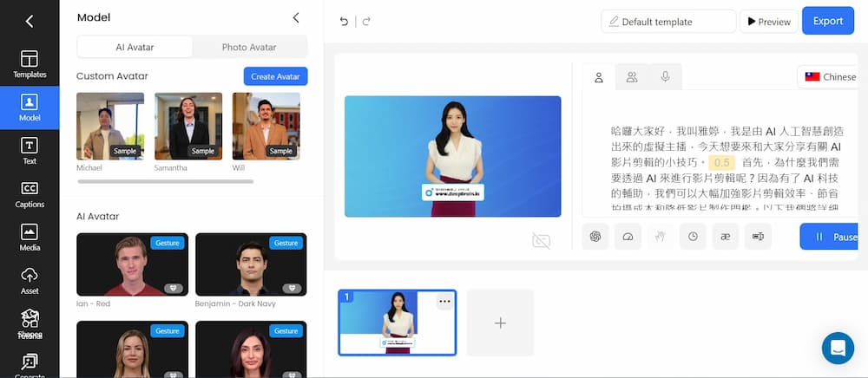Select the Michael sample avatar
Screen dimensions: 868x378
110,126
